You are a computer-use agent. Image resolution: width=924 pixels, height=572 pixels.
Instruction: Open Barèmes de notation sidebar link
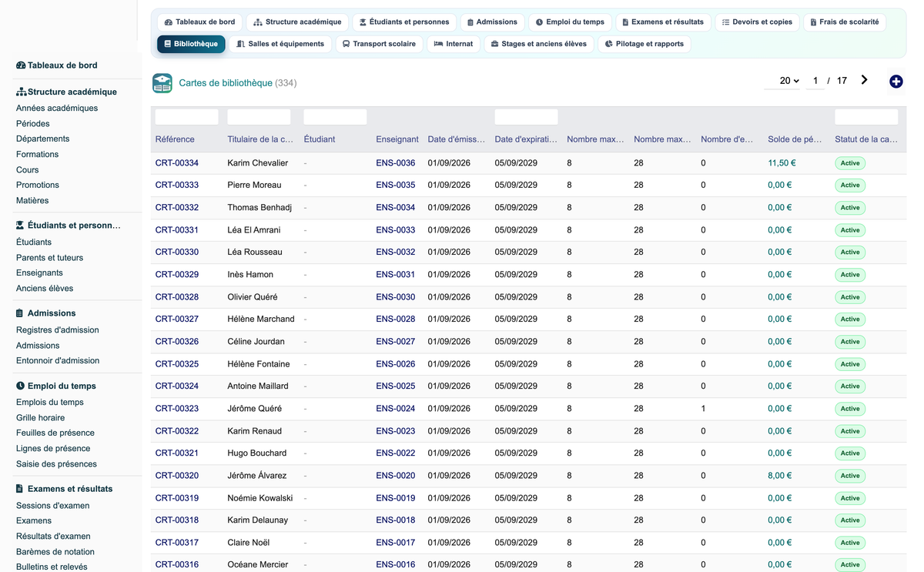pos(55,552)
